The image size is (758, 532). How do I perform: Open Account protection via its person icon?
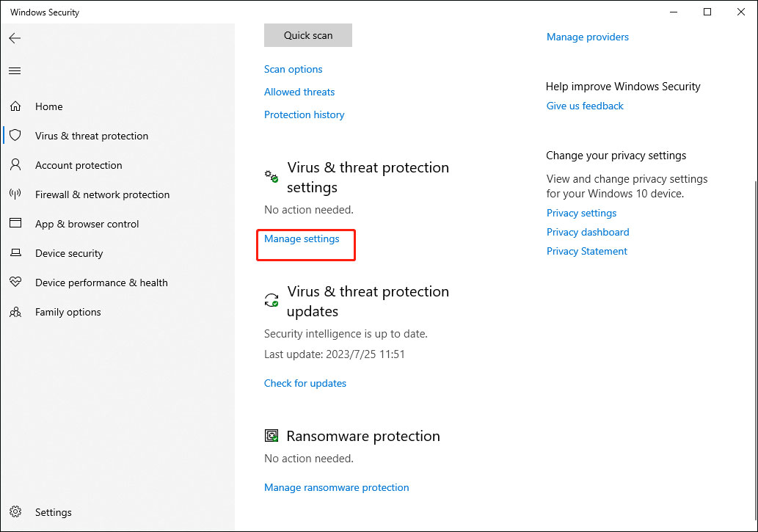15,165
